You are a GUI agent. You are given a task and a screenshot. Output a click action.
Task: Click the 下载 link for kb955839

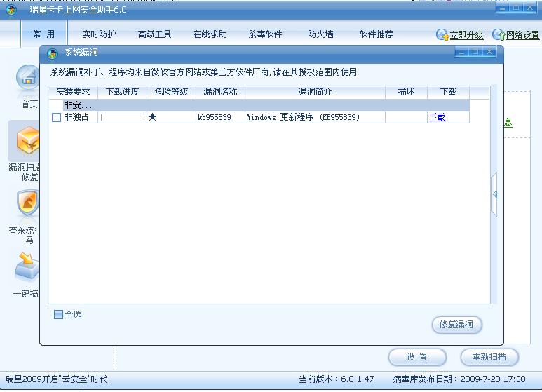[x=438, y=117]
